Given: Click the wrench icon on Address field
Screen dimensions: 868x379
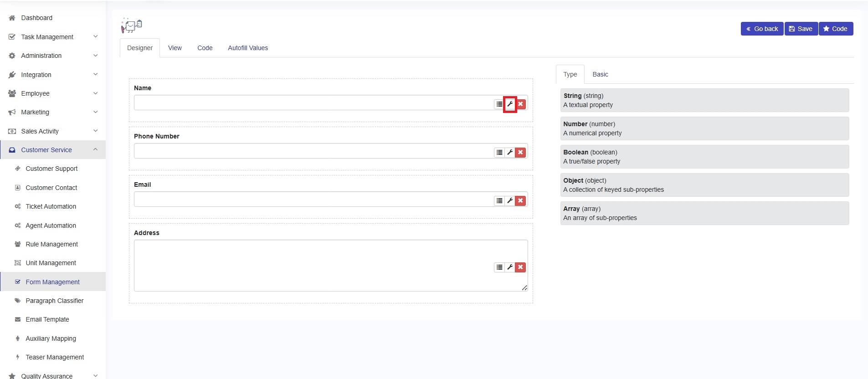Looking at the screenshot, I should [x=510, y=267].
